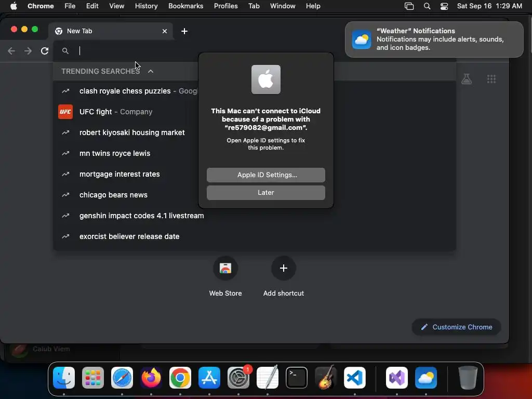Open Weather app in the dock
This screenshot has height=399, width=532.
[426, 378]
